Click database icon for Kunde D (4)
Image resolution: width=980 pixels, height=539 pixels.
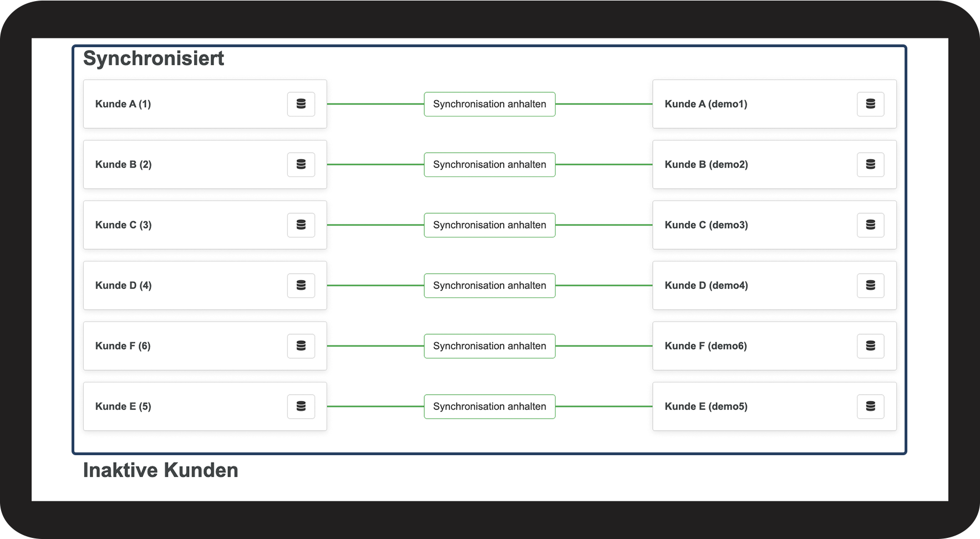(301, 286)
